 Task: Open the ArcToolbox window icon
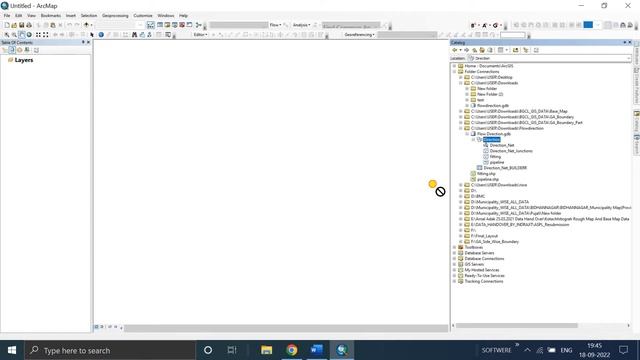click(x=182, y=25)
